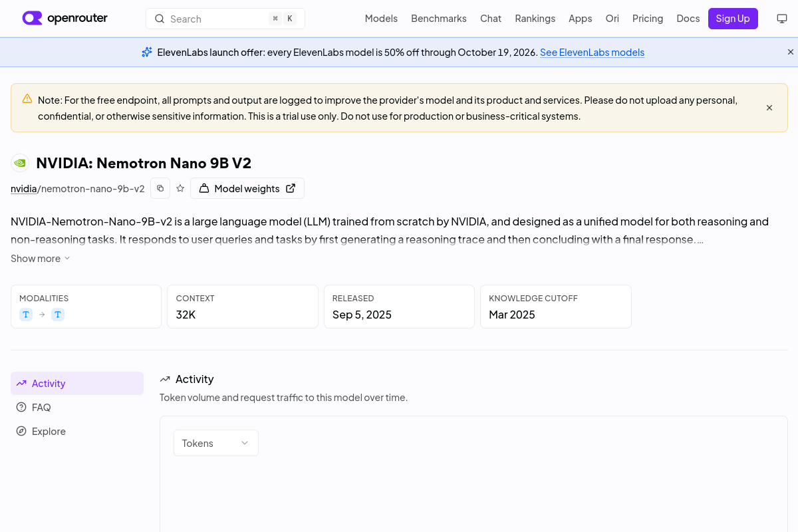
Task: Click the Sep 5, 2025 release date
Action: click(x=362, y=315)
